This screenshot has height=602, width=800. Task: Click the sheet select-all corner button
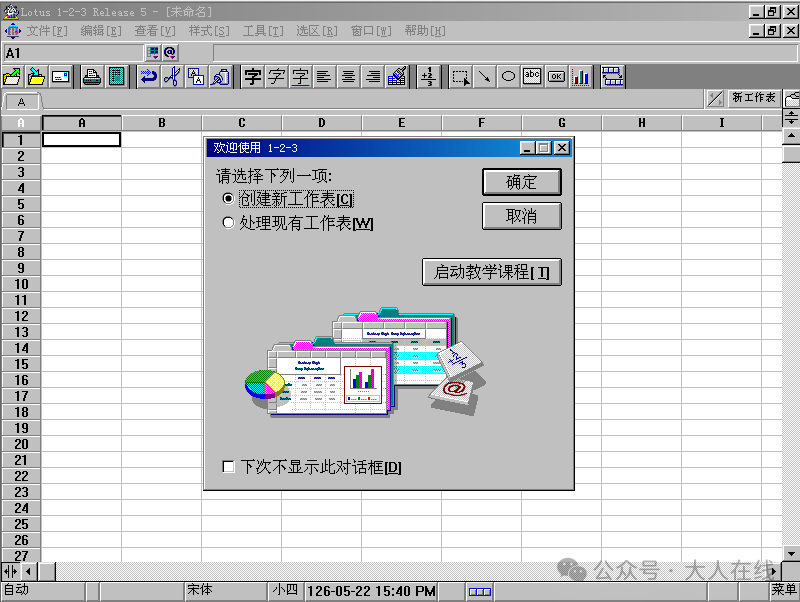(21, 123)
